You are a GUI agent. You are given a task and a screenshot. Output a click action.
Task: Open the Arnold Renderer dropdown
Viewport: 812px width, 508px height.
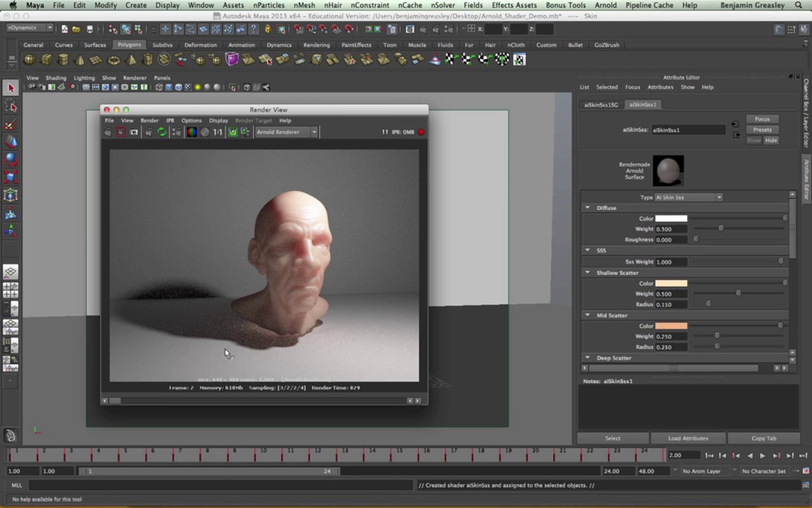pyautogui.click(x=286, y=132)
